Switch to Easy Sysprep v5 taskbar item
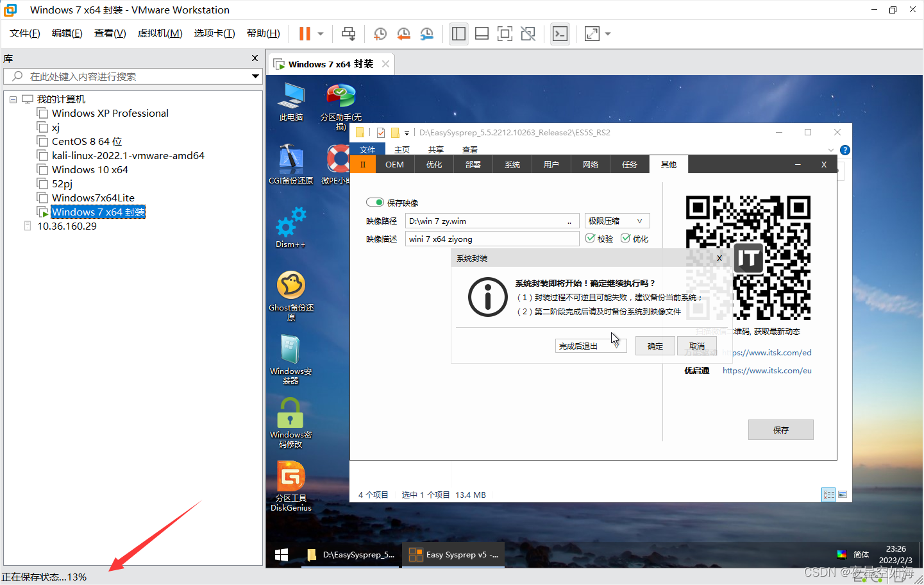This screenshot has height=585, width=924. [x=453, y=555]
